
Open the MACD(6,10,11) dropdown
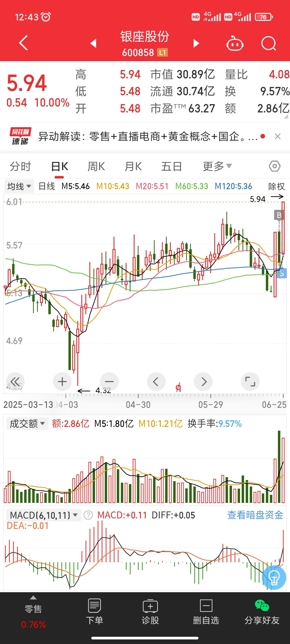click(44, 515)
